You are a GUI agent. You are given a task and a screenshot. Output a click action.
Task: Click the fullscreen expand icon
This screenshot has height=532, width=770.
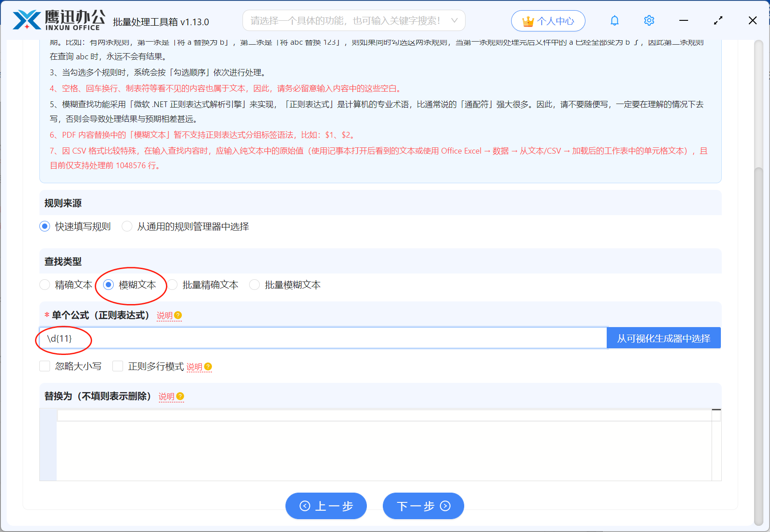click(x=718, y=20)
